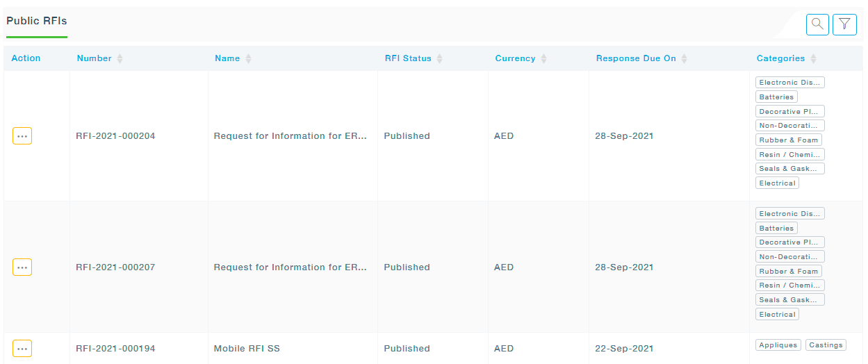Click Castings category tag

(x=826, y=345)
